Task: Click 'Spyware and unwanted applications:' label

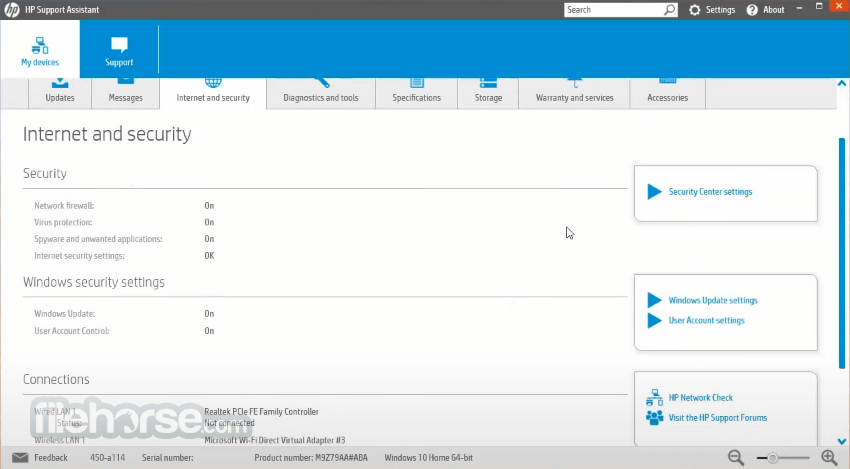Action: click(x=98, y=239)
